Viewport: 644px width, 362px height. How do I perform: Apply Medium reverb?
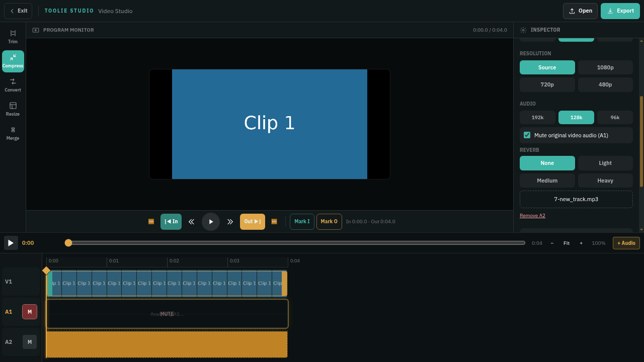click(x=547, y=180)
